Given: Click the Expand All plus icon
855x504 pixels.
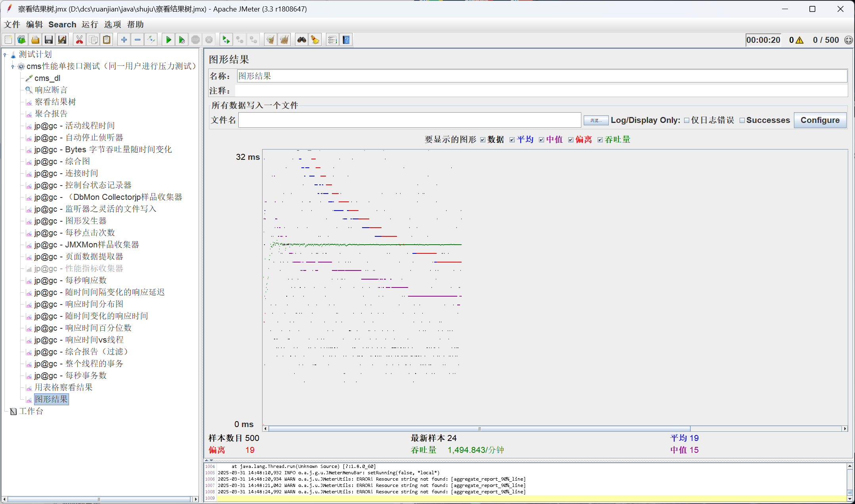Looking at the screenshot, I should [x=124, y=40].
